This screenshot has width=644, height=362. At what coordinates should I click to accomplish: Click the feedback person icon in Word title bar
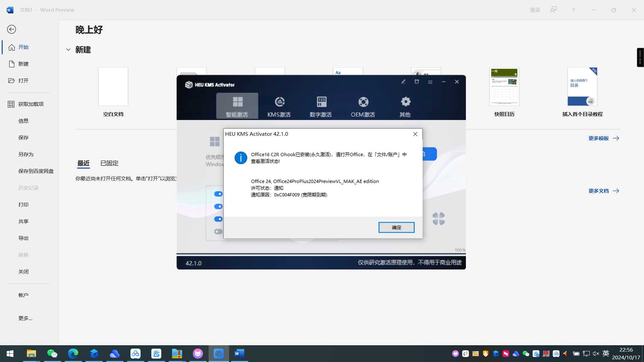553,10
